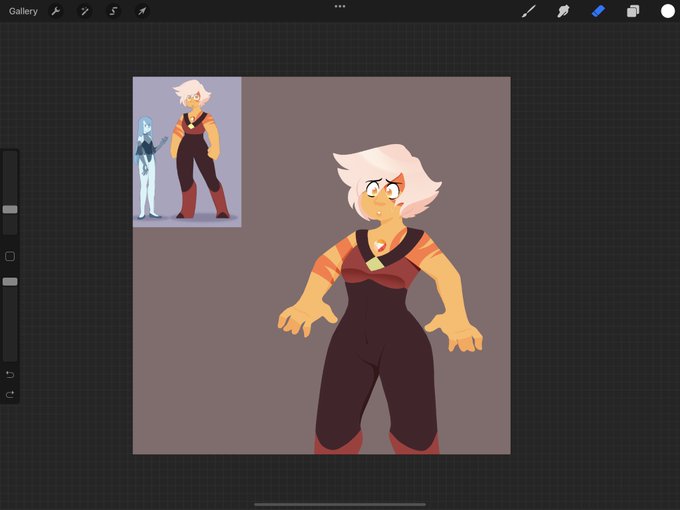The height and width of the screenshot is (510, 680).
Task: Redo the last action
Action: click(10, 394)
